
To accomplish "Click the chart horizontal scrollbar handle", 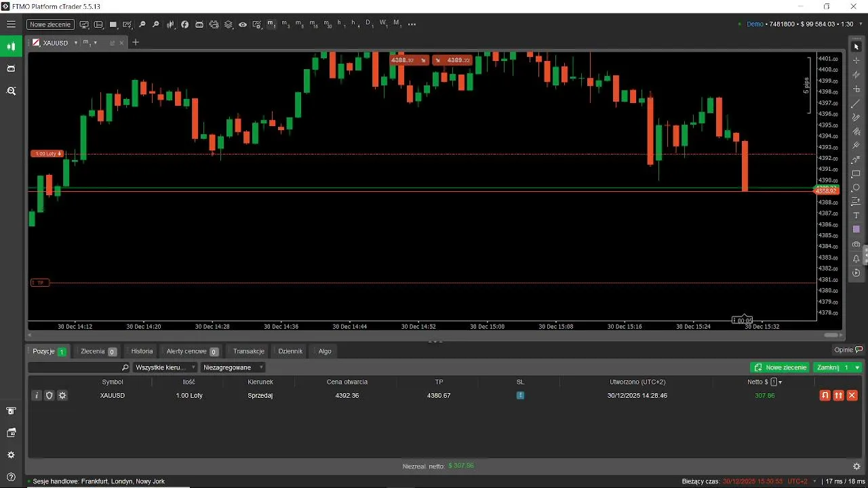I will pyautogui.click(x=831, y=335).
